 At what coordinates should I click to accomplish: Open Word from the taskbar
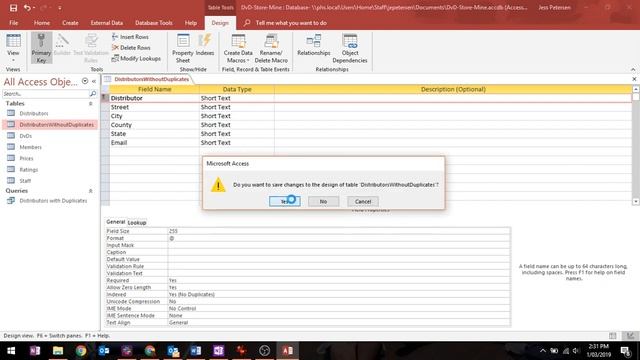coord(196,351)
